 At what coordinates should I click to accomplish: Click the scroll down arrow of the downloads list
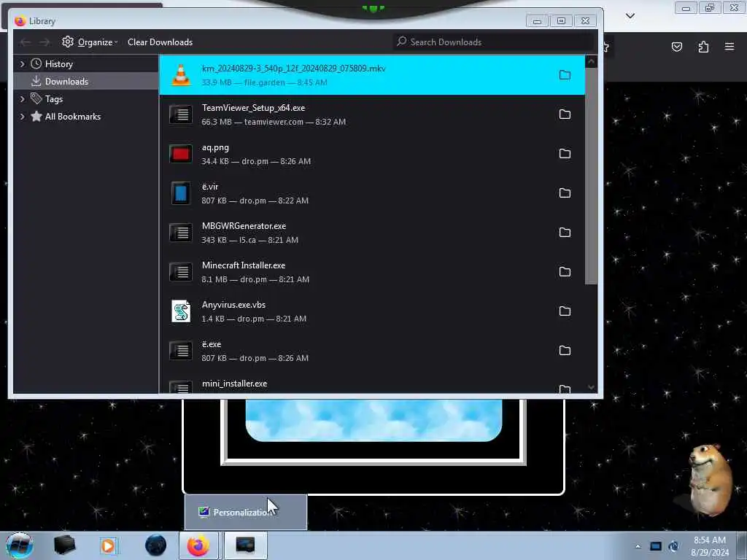[591, 387]
